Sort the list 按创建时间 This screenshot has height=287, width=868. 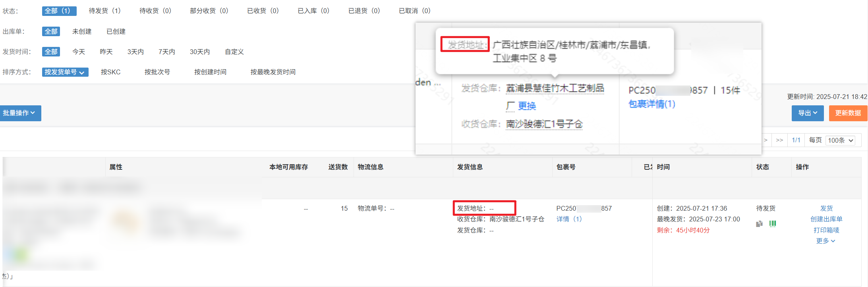point(210,72)
